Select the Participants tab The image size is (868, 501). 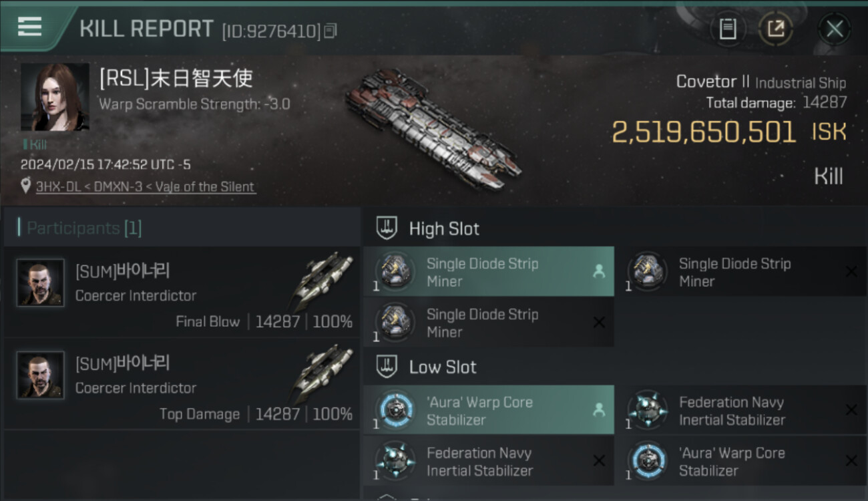point(84,228)
